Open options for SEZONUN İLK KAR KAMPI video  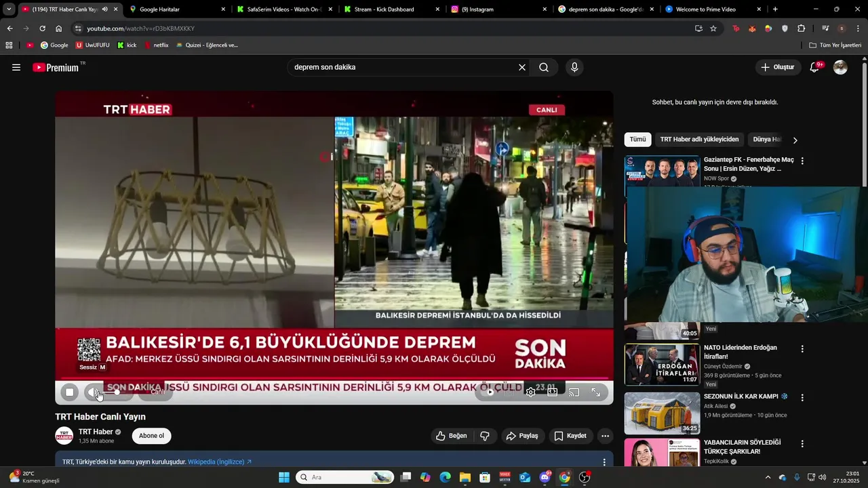tap(802, 398)
